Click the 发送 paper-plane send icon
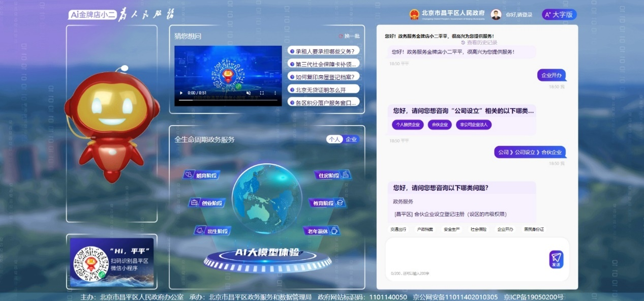This screenshot has height=301, width=644. [x=556, y=259]
